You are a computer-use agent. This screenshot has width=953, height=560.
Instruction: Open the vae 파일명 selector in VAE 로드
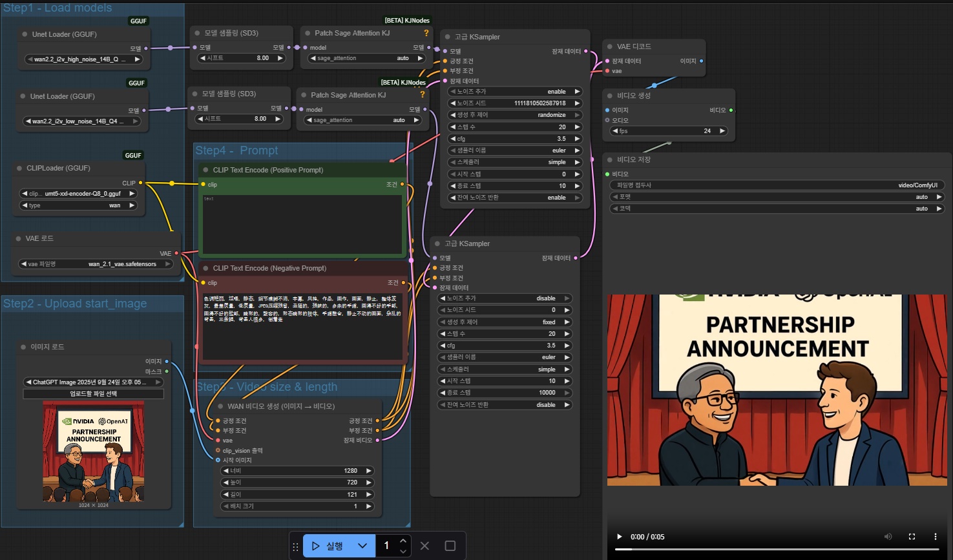[x=96, y=264]
